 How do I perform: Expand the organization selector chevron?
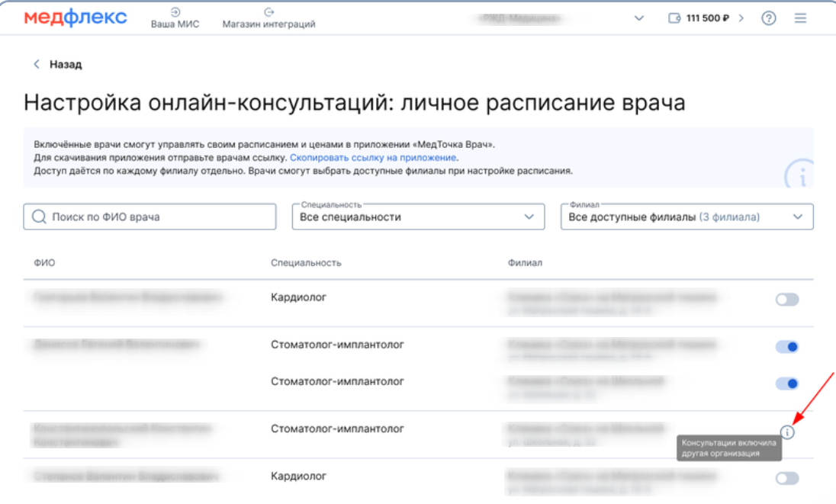pyautogui.click(x=639, y=18)
